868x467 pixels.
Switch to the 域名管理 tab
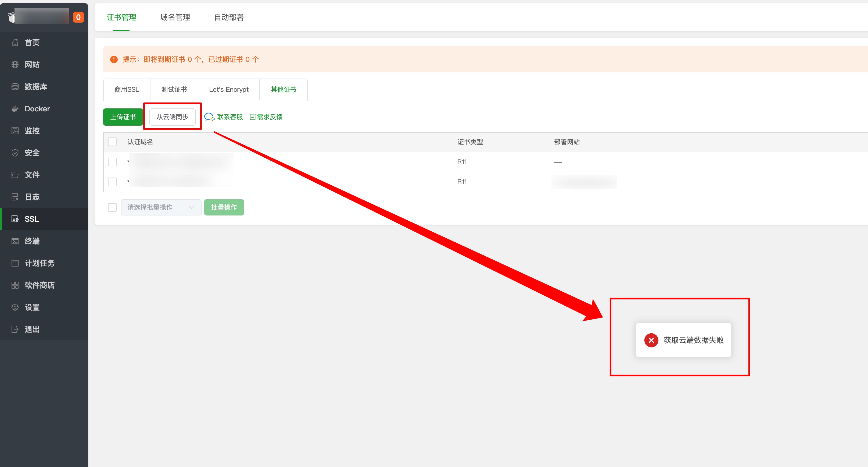(x=175, y=17)
